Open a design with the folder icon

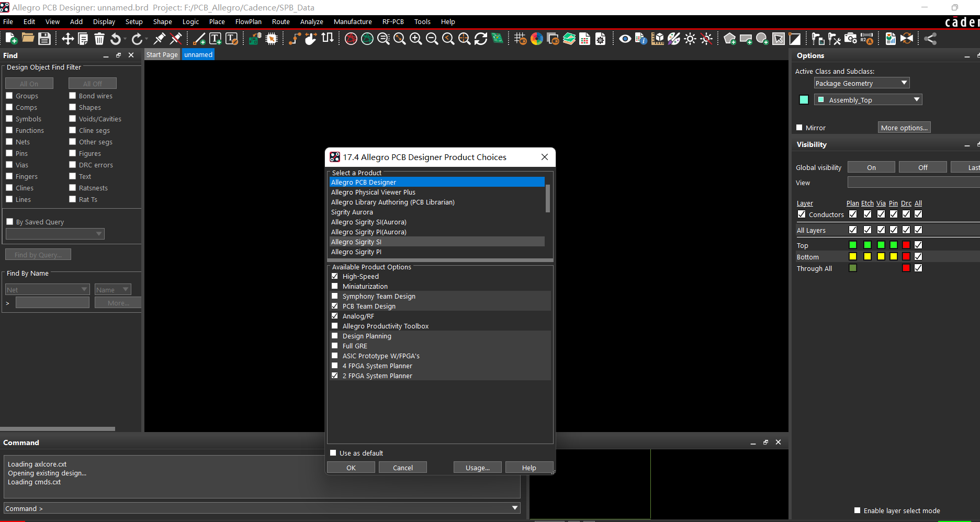(28, 39)
